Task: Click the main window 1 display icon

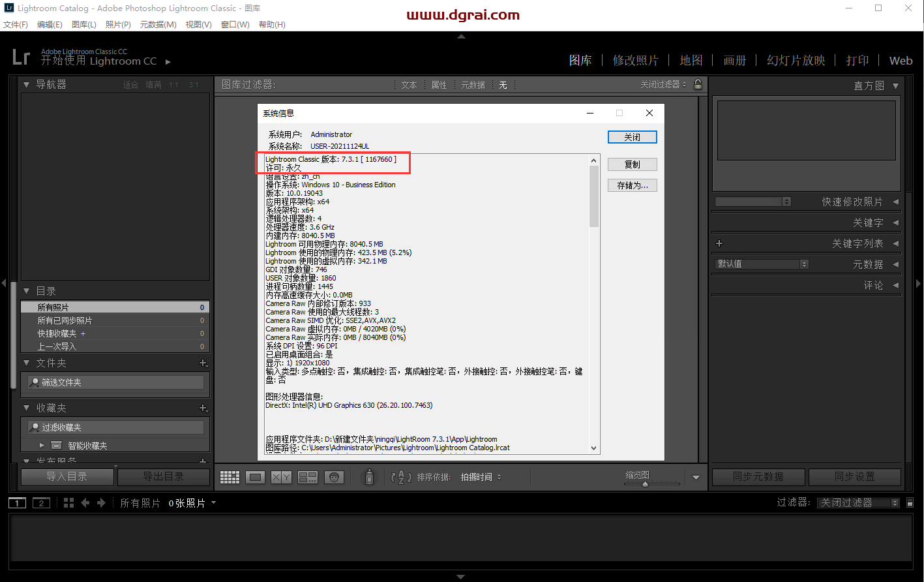Action: pos(17,503)
